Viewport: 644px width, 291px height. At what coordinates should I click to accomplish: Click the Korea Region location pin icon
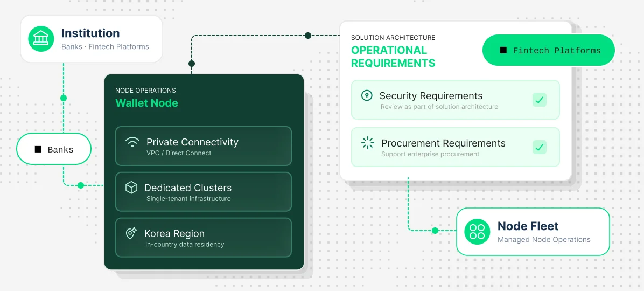[x=131, y=233]
